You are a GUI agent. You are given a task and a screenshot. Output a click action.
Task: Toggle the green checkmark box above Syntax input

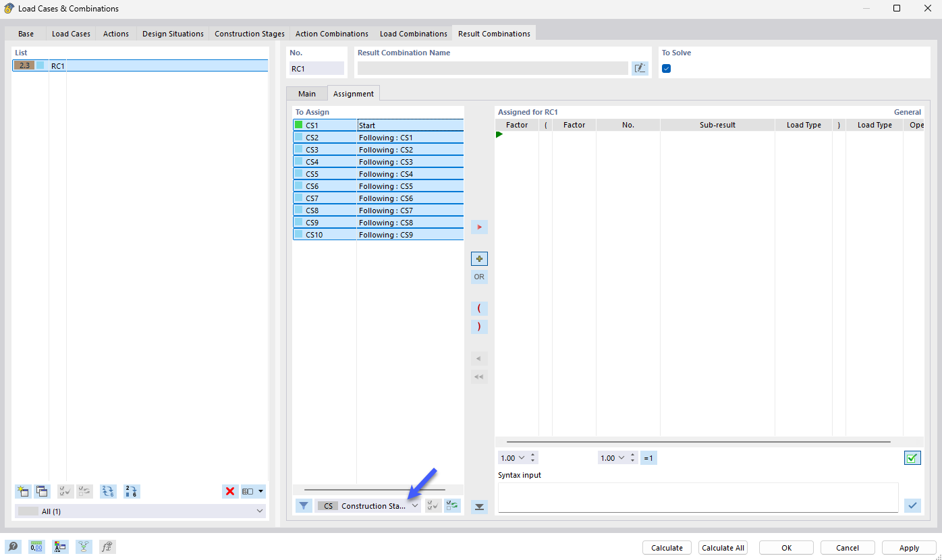pos(912,458)
